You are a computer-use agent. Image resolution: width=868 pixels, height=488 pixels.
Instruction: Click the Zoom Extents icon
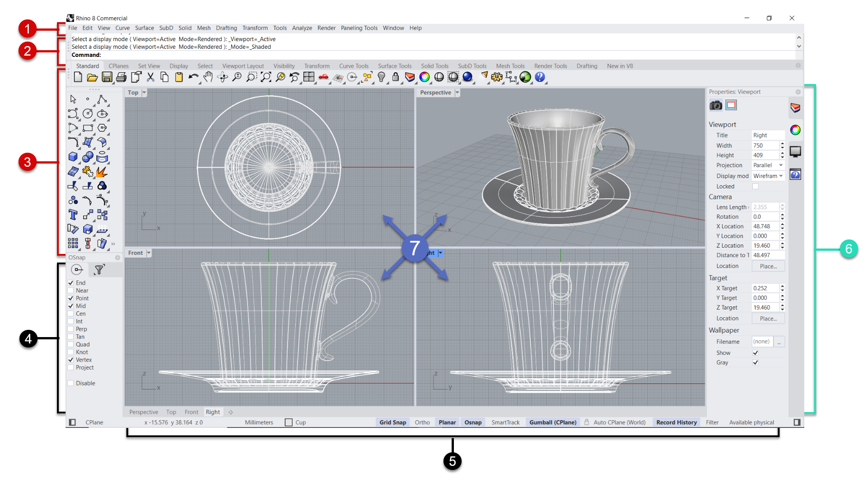coord(266,77)
